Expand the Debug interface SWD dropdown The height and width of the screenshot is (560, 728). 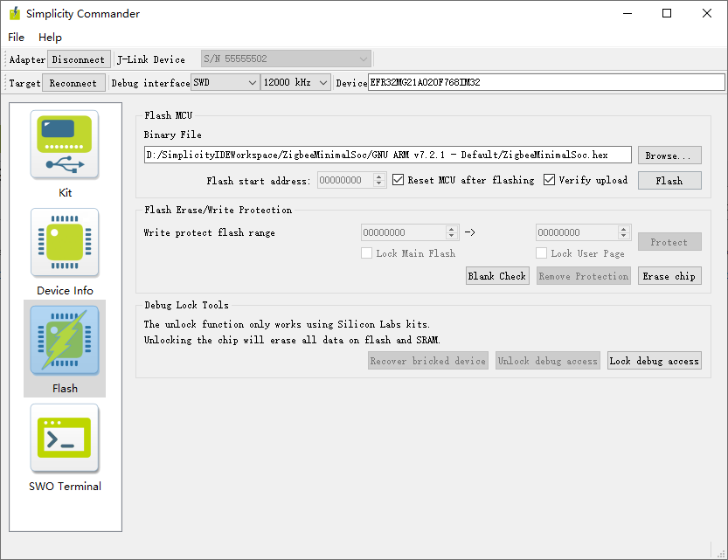[x=225, y=83]
